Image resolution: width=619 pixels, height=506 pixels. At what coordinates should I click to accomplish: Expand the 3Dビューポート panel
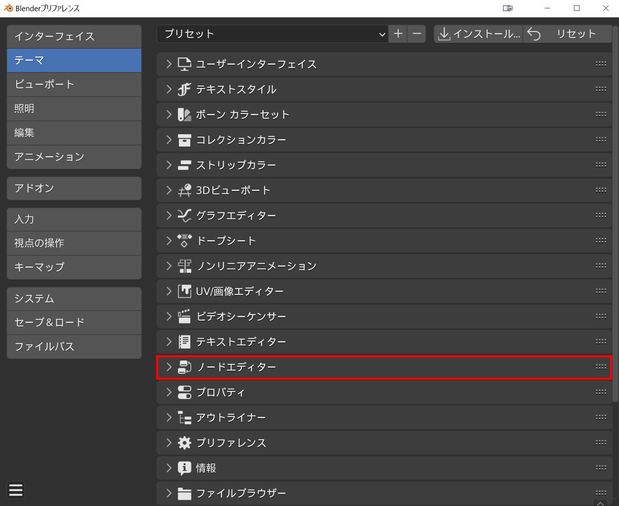click(x=169, y=190)
